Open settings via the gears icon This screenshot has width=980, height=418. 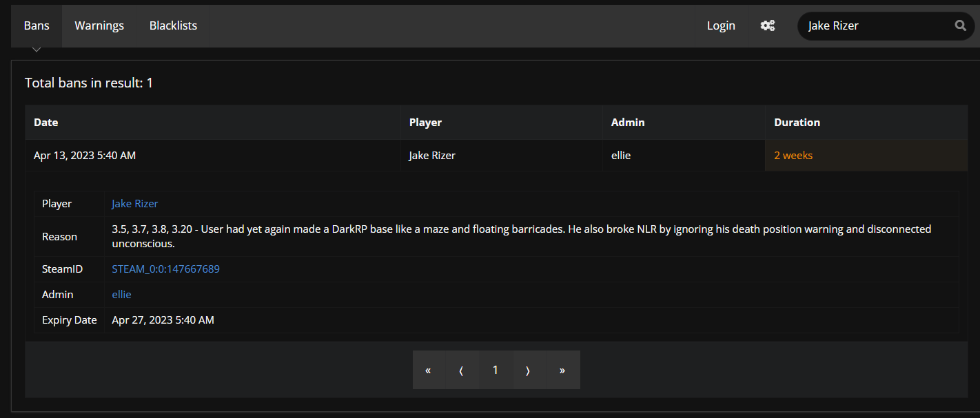point(768,25)
